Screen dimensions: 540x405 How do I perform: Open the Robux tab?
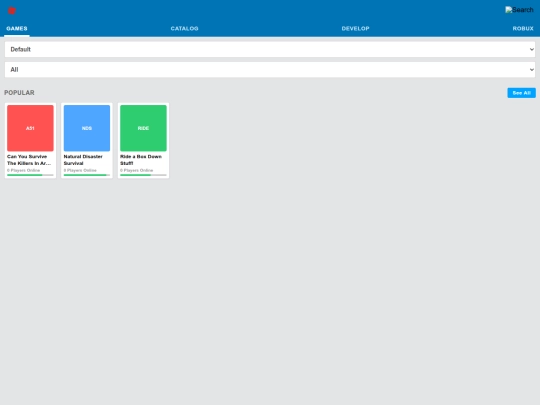(x=523, y=29)
